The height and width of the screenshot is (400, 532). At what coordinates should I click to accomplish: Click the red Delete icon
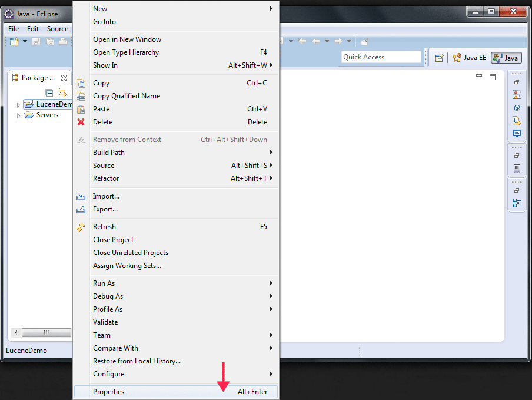(x=81, y=122)
